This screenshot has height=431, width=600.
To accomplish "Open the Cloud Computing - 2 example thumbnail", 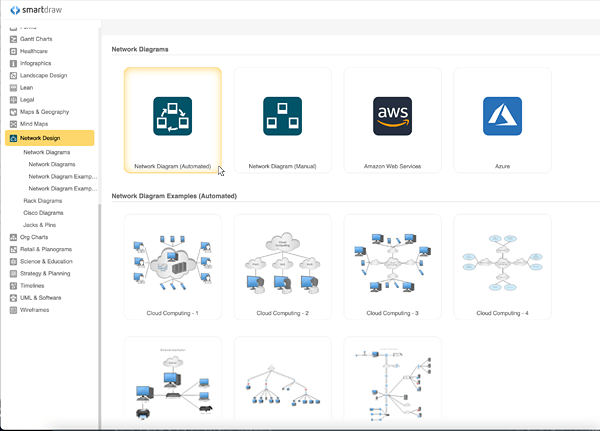I will (282, 267).
